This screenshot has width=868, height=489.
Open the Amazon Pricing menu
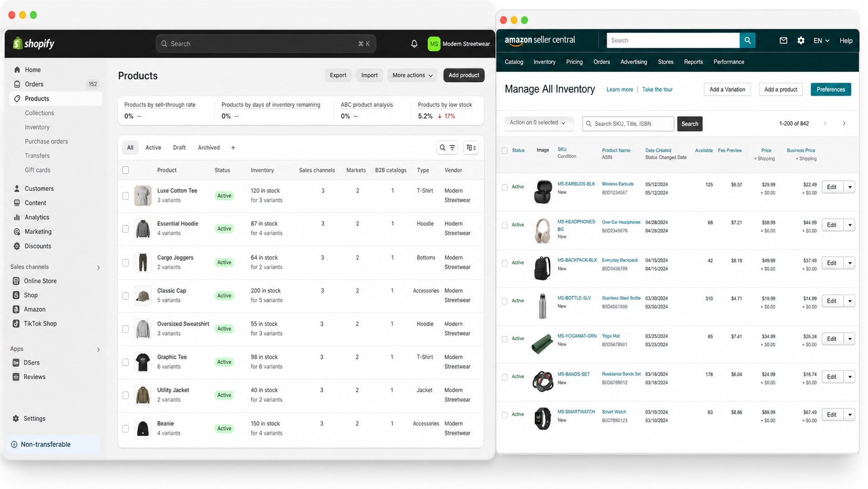(574, 62)
